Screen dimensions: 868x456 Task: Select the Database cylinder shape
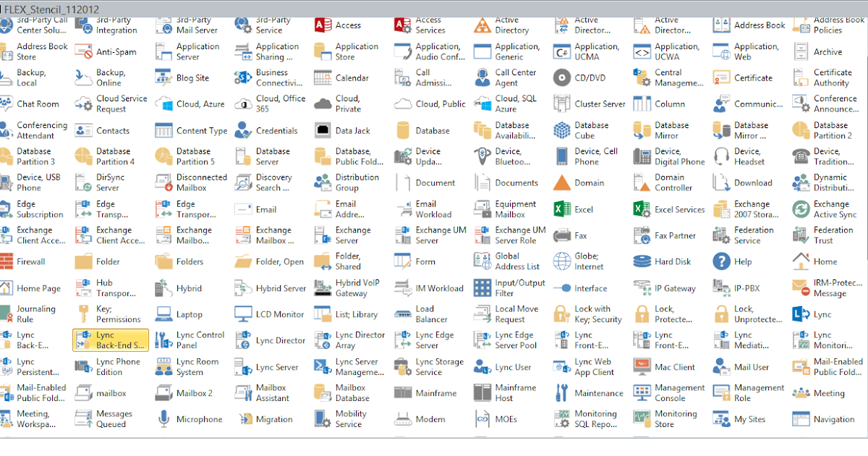[x=422, y=130]
